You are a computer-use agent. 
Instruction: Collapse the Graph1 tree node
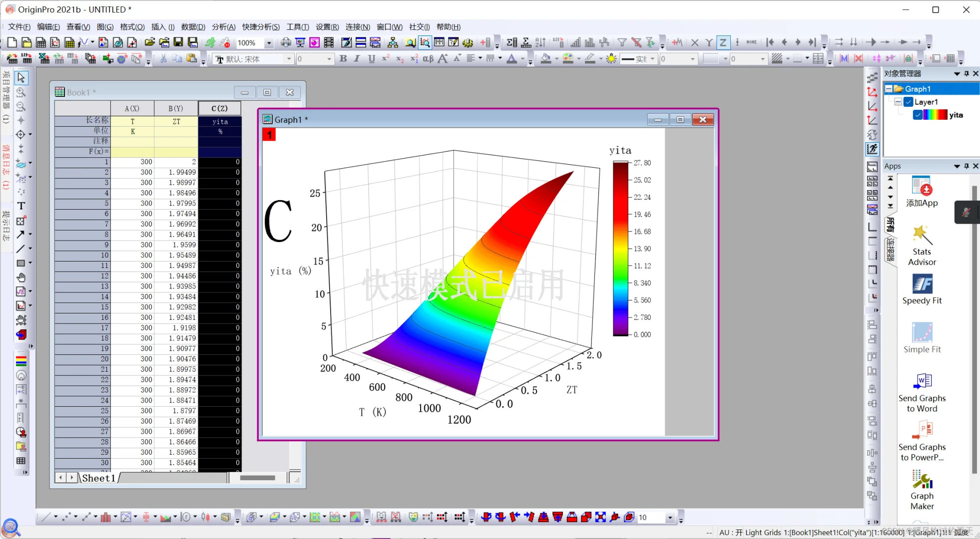click(889, 89)
